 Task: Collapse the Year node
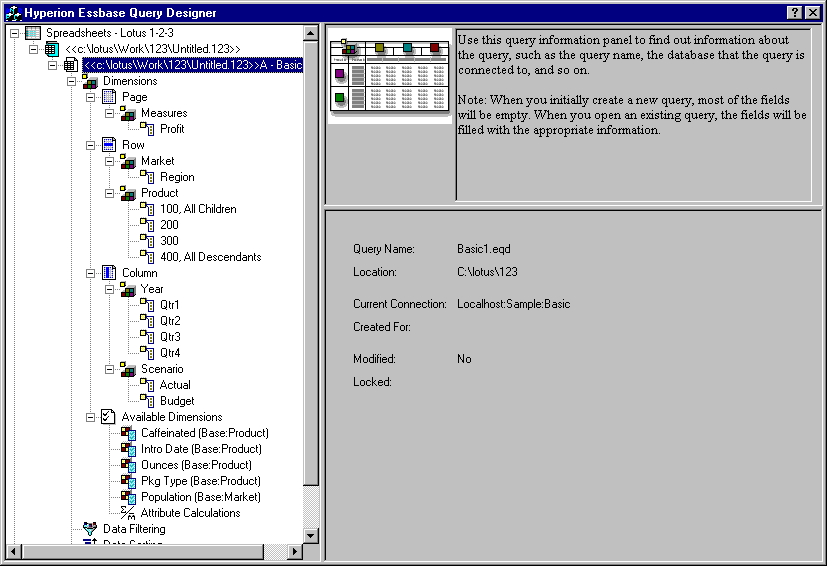point(109,289)
